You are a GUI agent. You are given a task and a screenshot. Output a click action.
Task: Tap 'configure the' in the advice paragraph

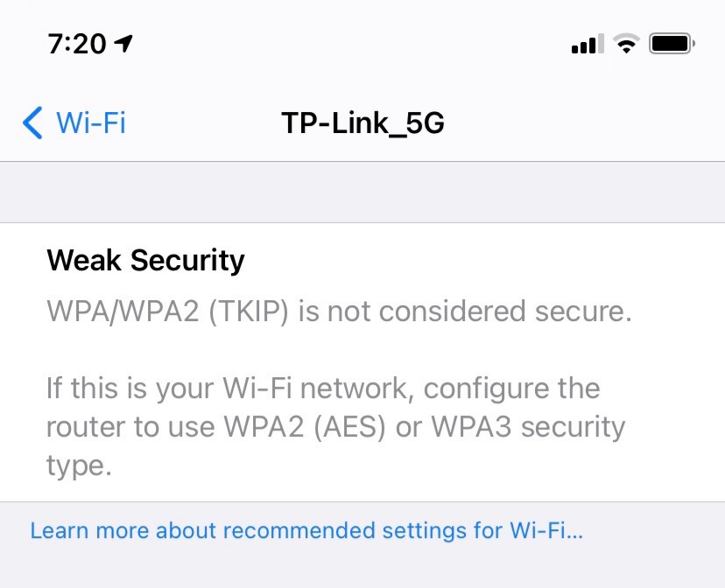click(x=512, y=388)
